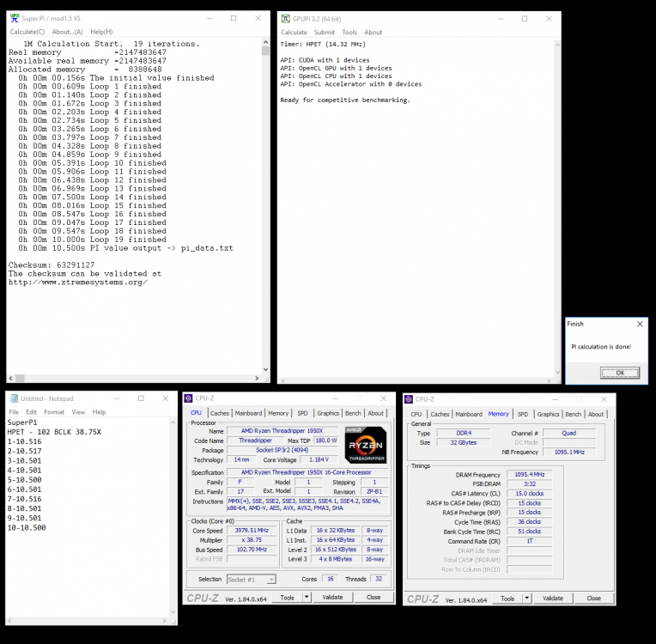Viewport: 656px width, 644px height.
Task: Click Tools button in left CPU-Z
Action: (287, 598)
